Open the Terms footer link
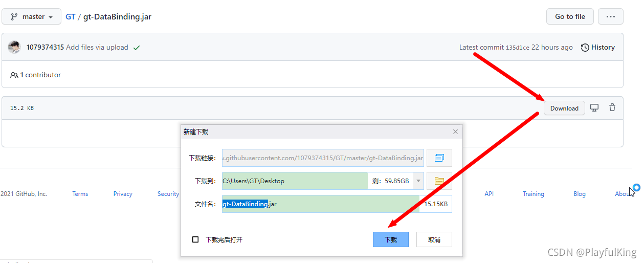 point(80,194)
